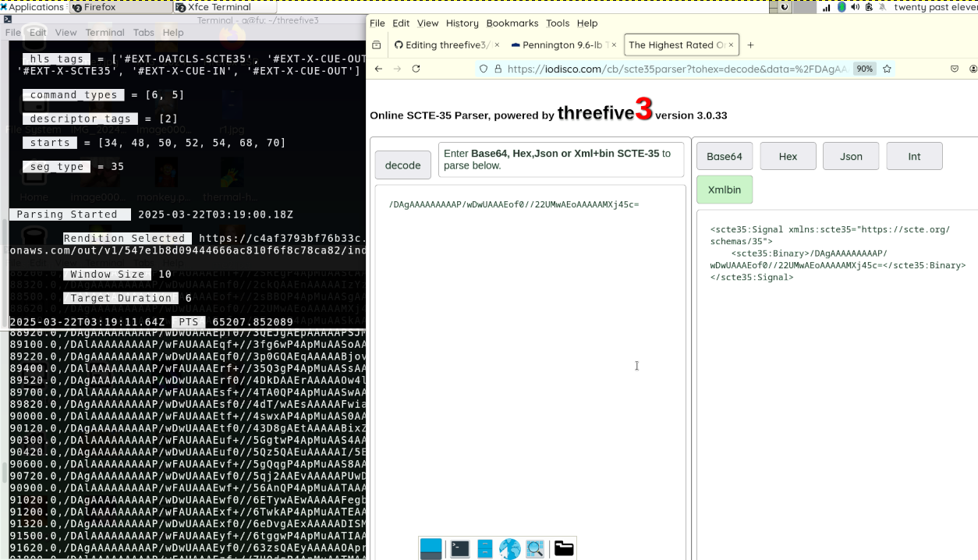Open a new Firefox tab with plus
The height and width of the screenshot is (560, 978).
[x=751, y=45]
